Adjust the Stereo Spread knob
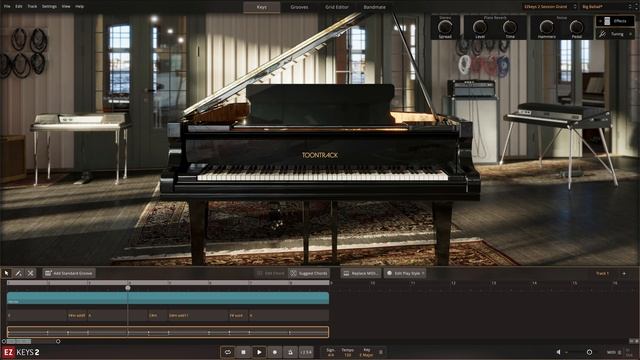640x360 pixels. click(x=445, y=27)
